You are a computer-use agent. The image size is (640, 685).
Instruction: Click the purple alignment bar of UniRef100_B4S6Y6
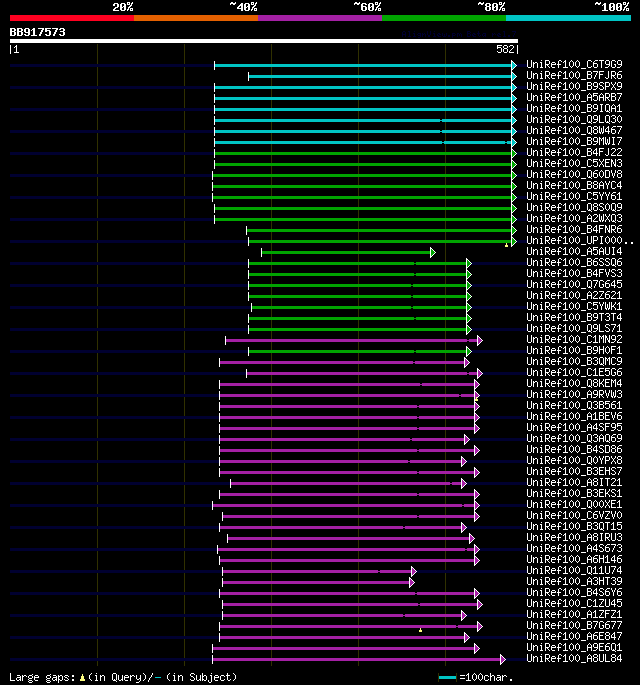coord(347,594)
